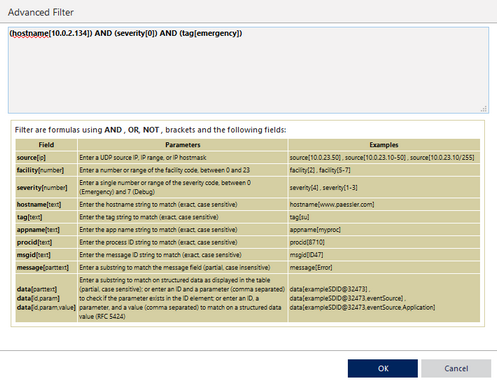The width and height of the screenshot is (497, 384).
Task: Cancel the Advanced Filter dialog
Action: (x=456, y=368)
